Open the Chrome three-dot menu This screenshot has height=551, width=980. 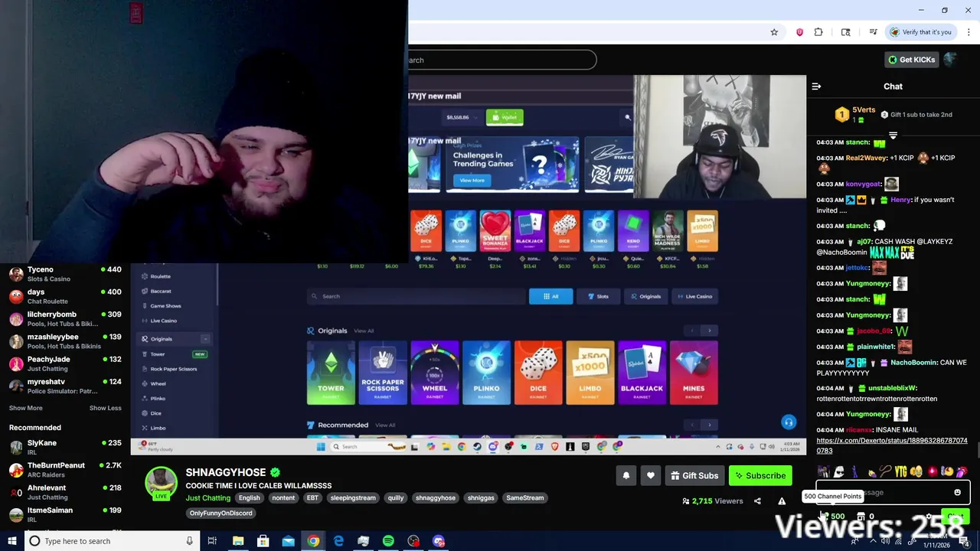(969, 32)
